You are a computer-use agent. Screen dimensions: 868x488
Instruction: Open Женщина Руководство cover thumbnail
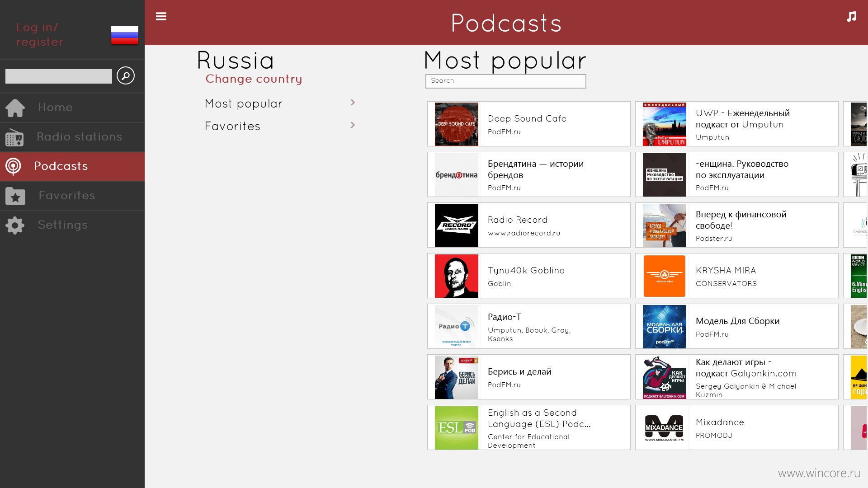coord(664,174)
